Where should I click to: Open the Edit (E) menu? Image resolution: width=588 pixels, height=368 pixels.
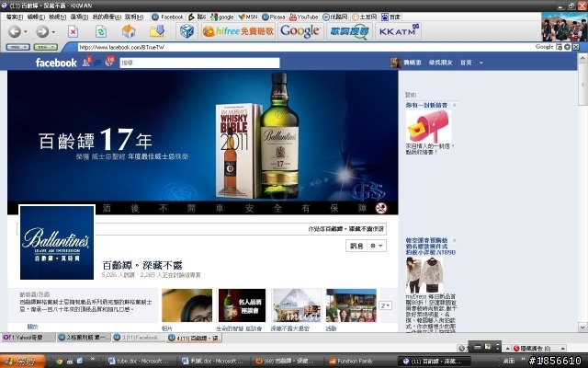[x=36, y=17]
